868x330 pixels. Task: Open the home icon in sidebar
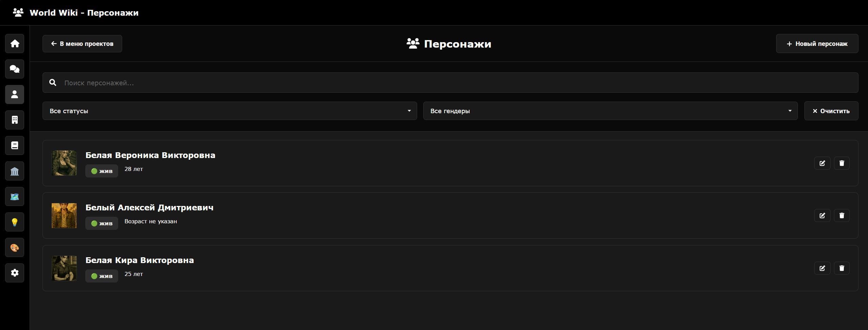(15, 44)
